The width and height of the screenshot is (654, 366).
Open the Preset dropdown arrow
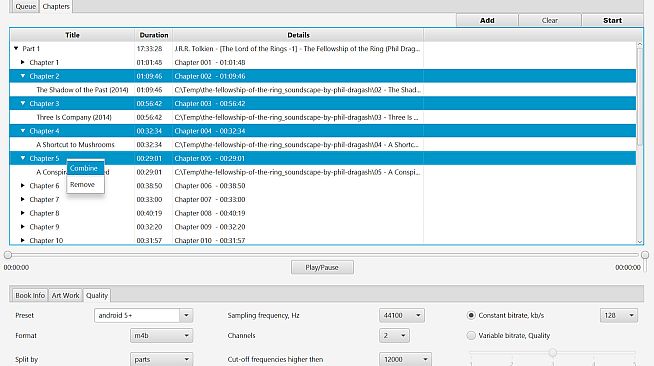[186, 316]
